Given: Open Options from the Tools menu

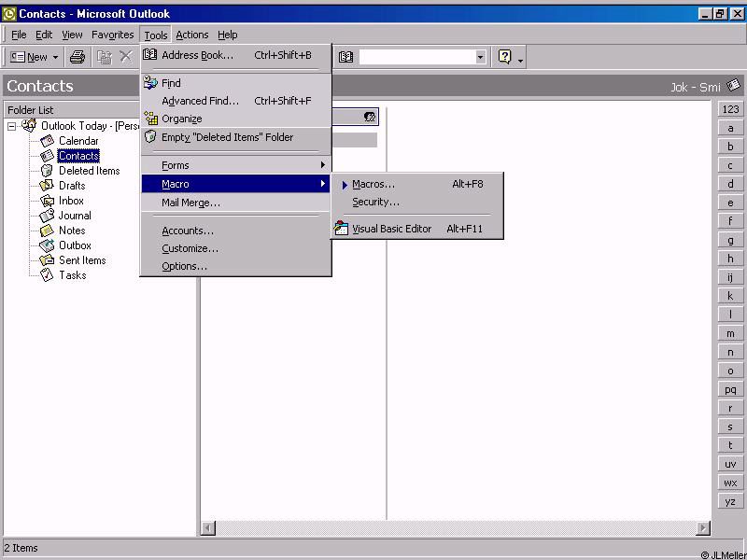Looking at the screenshot, I should [236, 266].
